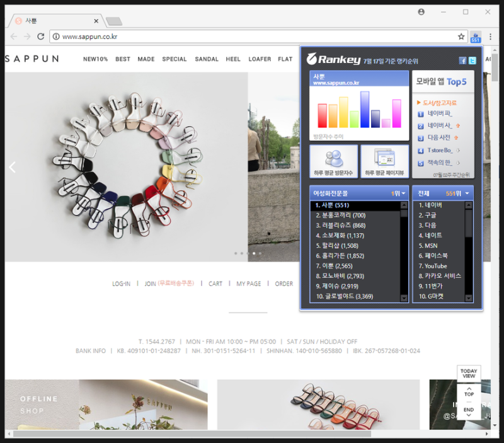The image size is (504, 443).
Task: Click the JOIN (무료배송쿠폰) link
Action: 169,284
